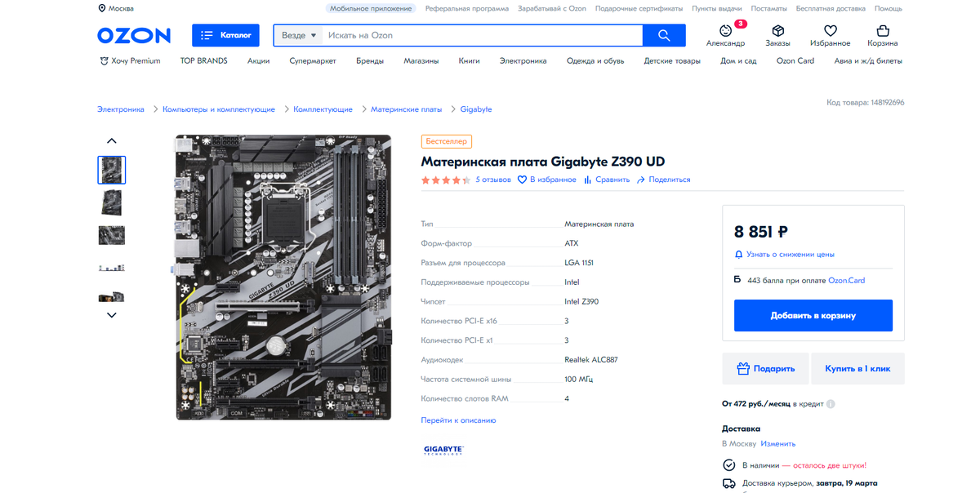Click the Сравнить bars icon
This screenshot has width=980, height=493.
pos(587,180)
